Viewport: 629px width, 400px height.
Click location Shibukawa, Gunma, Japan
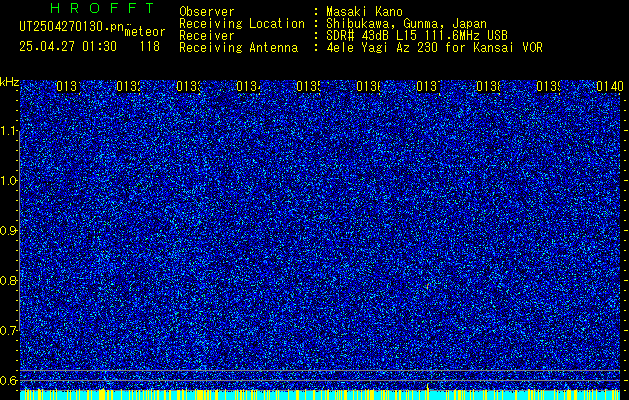tap(406, 24)
